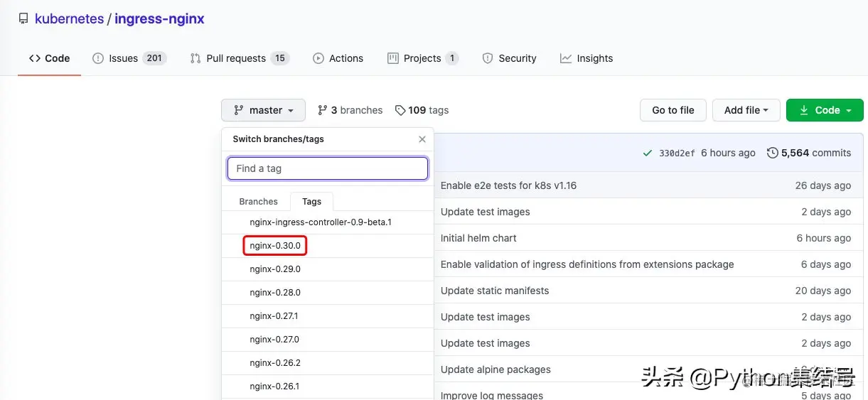Click the Find a tag input field

coord(327,168)
